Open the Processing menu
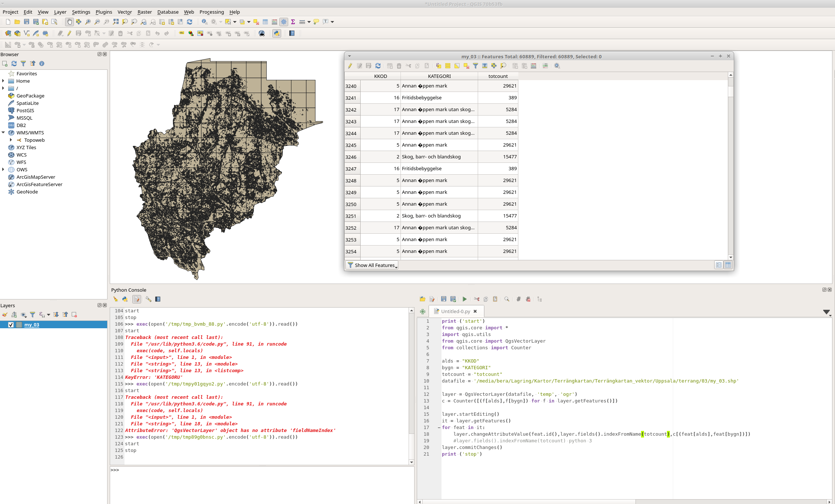The height and width of the screenshot is (504, 835). tap(212, 12)
